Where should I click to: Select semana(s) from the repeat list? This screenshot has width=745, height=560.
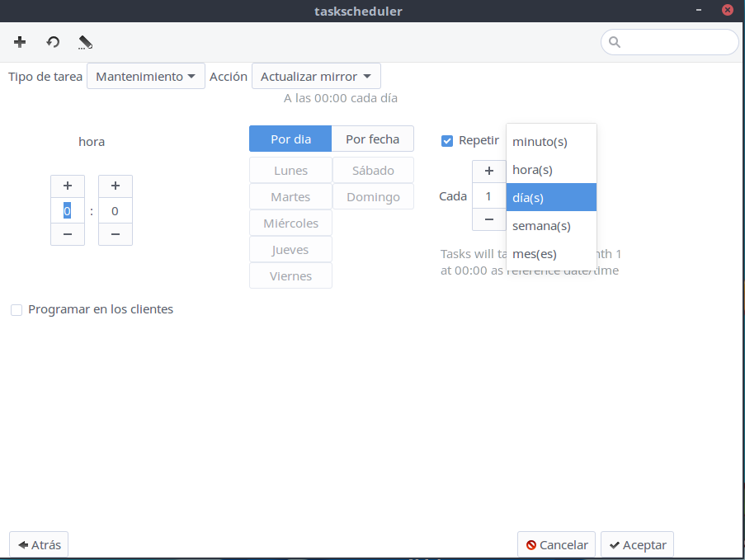(542, 225)
